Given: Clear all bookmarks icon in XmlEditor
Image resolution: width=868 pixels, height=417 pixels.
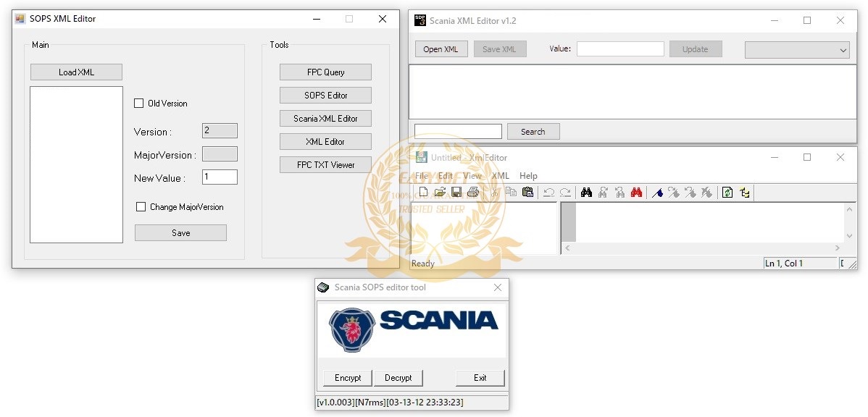Looking at the screenshot, I should point(706,193).
